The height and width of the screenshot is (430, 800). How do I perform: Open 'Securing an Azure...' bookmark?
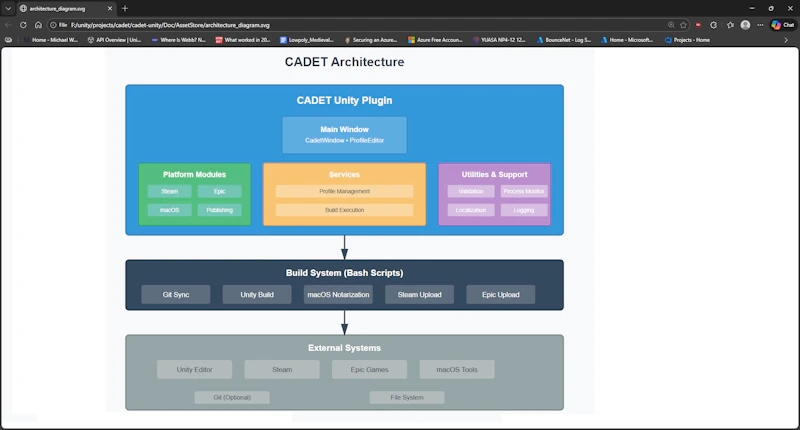(x=371, y=40)
